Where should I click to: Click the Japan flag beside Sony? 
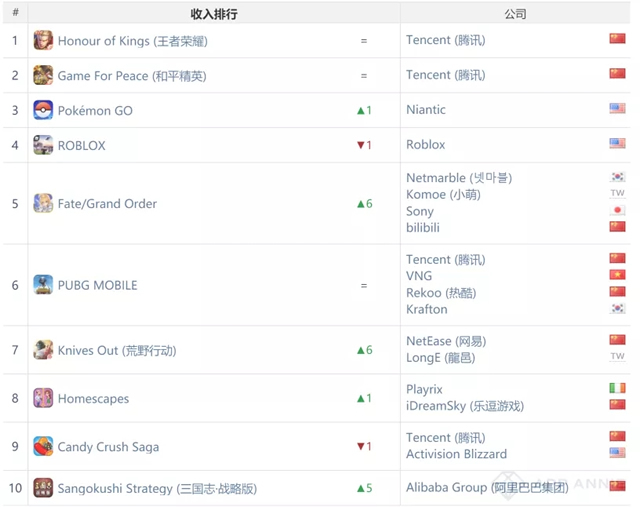click(617, 211)
